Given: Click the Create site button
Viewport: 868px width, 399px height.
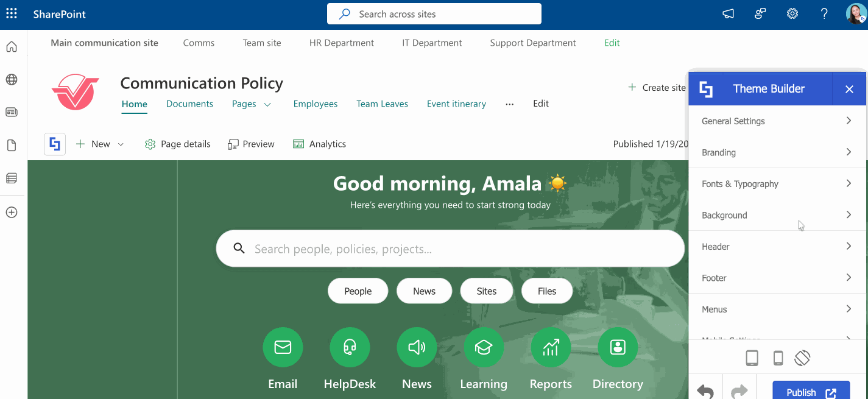Looking at the screenshot, I should pos(657,88).
